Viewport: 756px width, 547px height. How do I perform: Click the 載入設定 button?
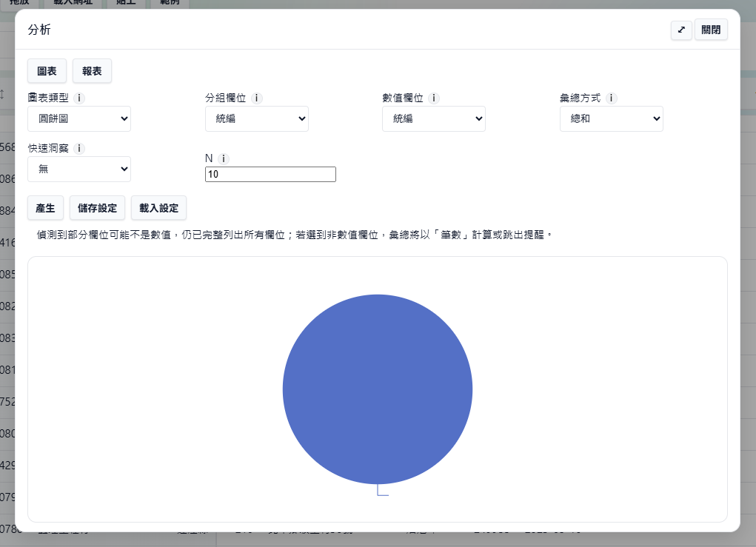tap(159, 208)
